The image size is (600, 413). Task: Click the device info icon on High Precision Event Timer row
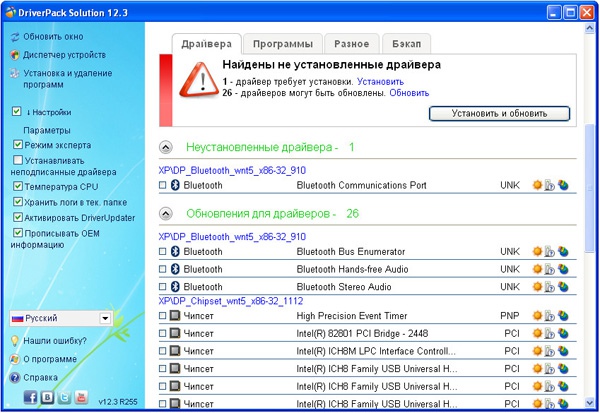549,316
